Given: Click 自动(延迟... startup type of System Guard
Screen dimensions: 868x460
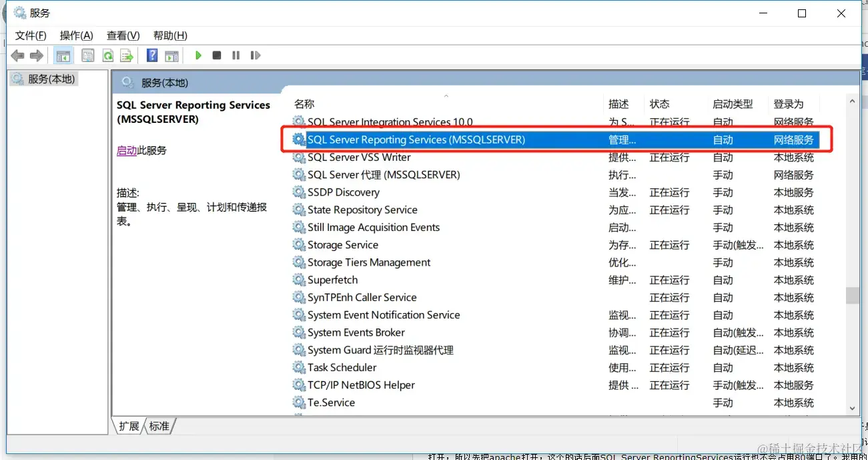Looking at the screenshot, I should coord(738,350).
